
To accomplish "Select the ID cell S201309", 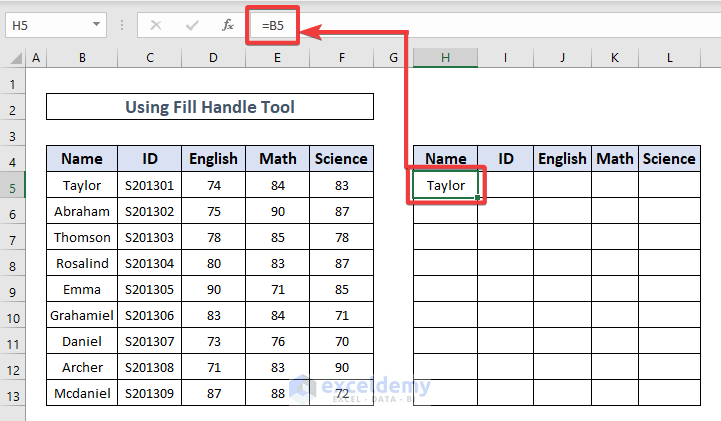I will (x=149, y=393).
